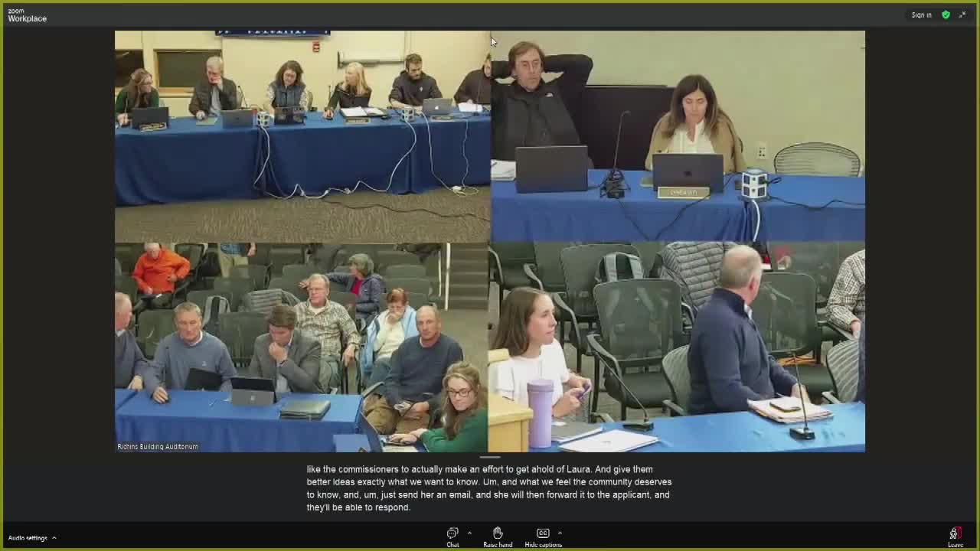Click the Sign in link
The image size is (980, 551).
922,15
